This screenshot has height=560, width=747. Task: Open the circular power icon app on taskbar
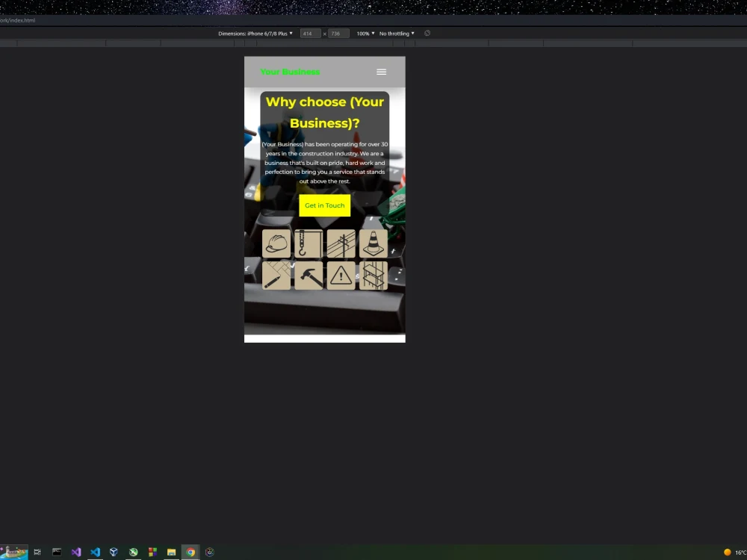pyautogui.click(x=210, y=552)
